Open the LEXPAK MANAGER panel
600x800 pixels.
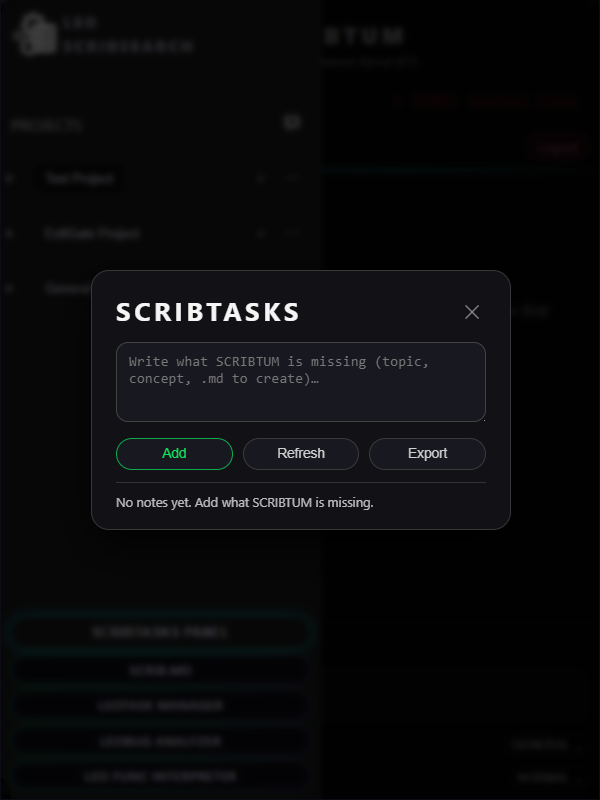tap(160, 705)
